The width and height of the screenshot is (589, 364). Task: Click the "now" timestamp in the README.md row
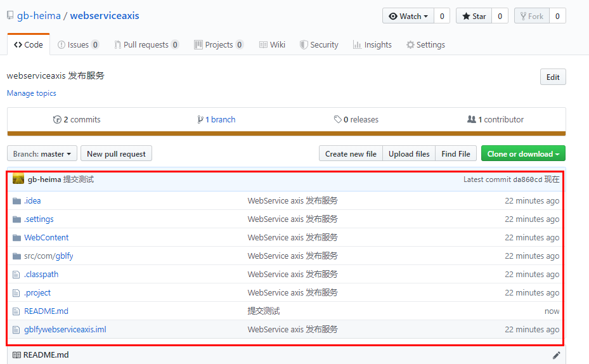[x=552, y=311]
